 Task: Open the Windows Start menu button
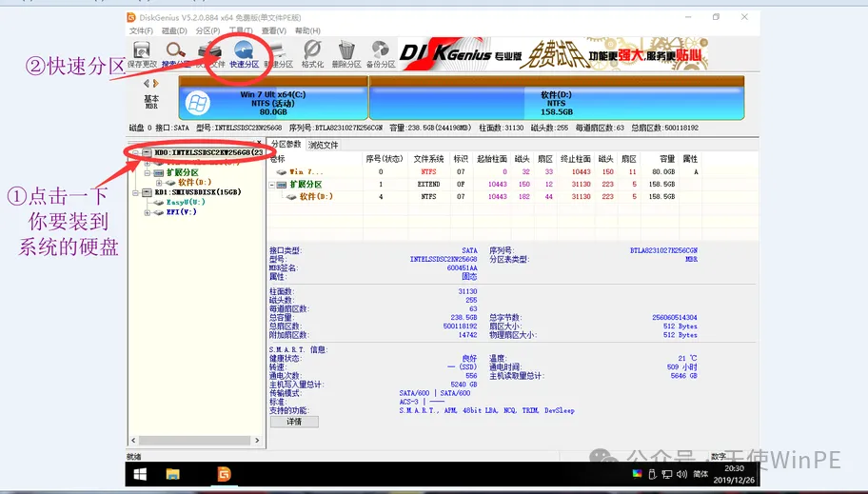(140, 474)
